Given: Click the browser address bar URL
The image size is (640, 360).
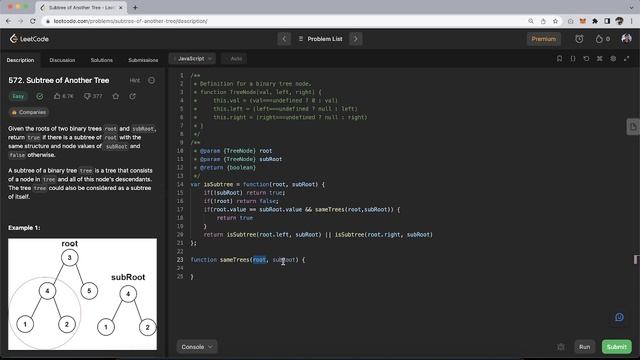Looking at the screenshot, I should coord(131,21).
